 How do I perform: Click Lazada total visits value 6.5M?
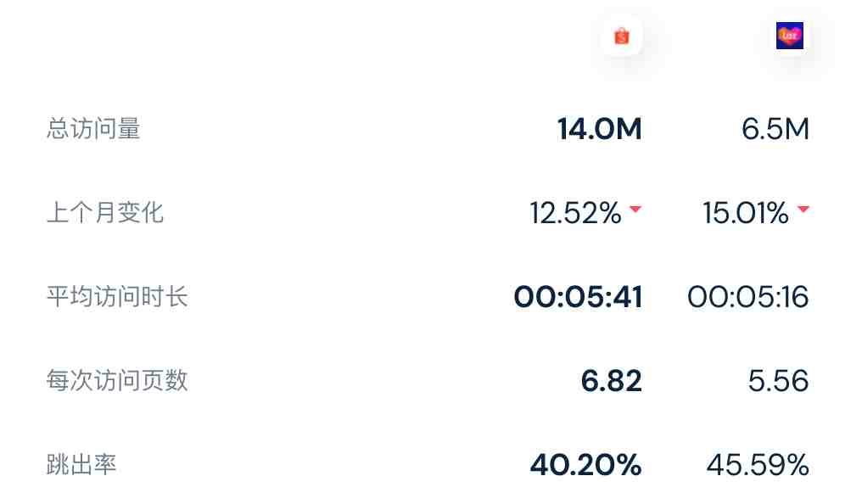(x=775, y=129)
